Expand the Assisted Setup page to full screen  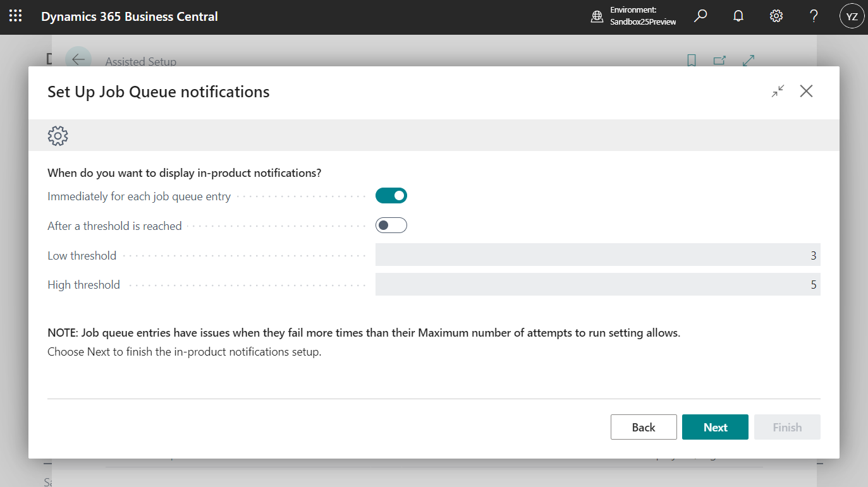coord(749,60)
